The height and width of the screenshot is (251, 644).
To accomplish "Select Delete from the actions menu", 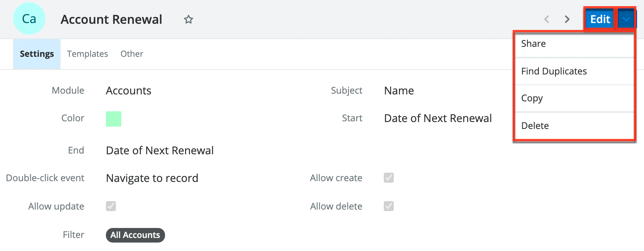I will point(535,125).
